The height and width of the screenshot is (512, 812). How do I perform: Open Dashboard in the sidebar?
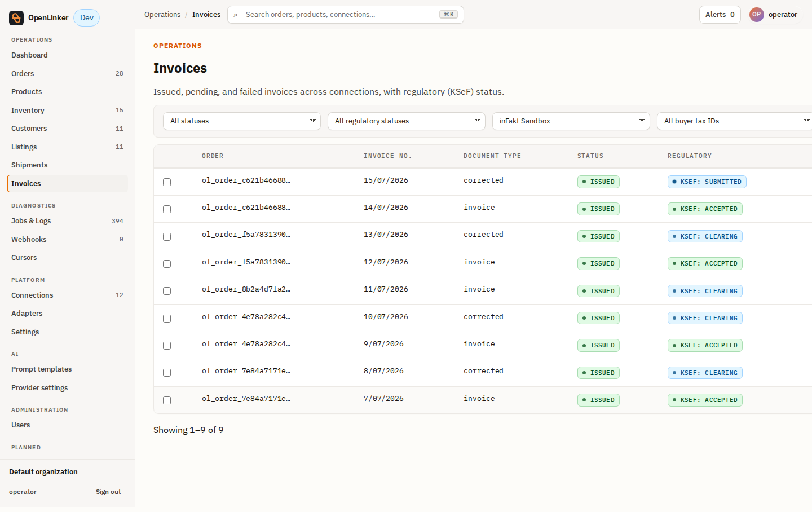pyautogui.click(x=67, y=55)
